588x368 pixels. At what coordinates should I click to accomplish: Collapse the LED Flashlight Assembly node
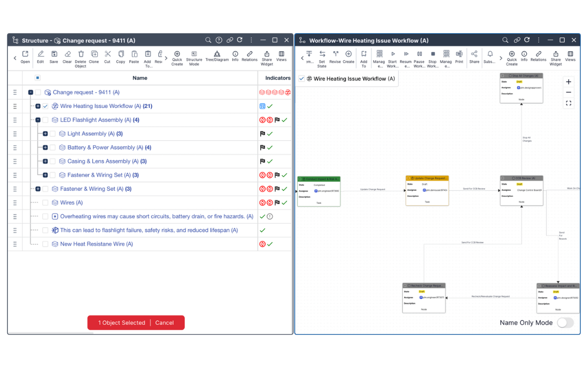pyautogui.click(x=38, y=120)
